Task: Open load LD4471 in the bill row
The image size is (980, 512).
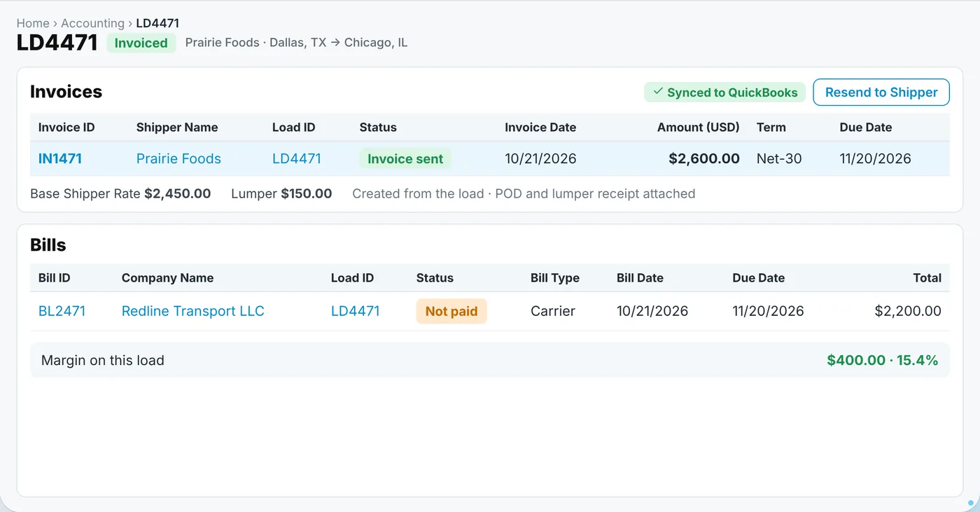Action: coord(356,311)
